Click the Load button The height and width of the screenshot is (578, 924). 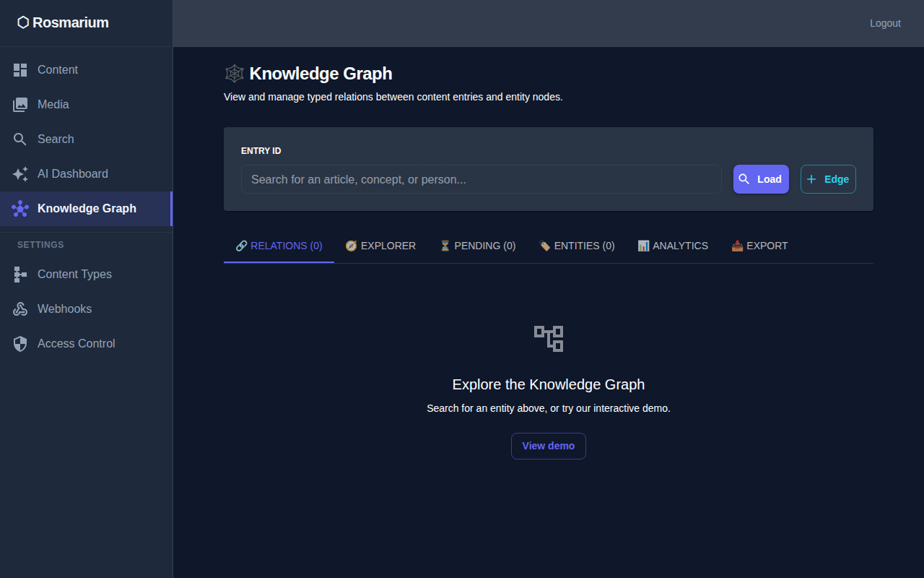point(761,179)
